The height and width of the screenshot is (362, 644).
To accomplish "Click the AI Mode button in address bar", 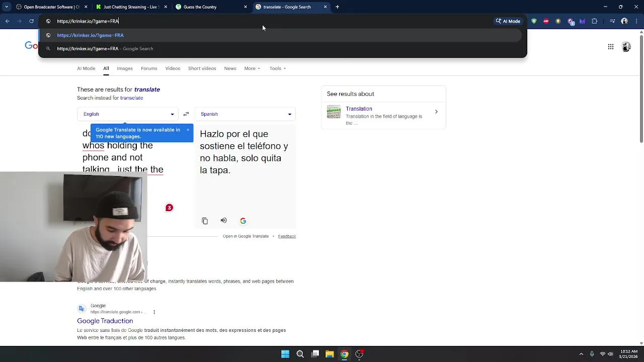I will coord(508,21).
